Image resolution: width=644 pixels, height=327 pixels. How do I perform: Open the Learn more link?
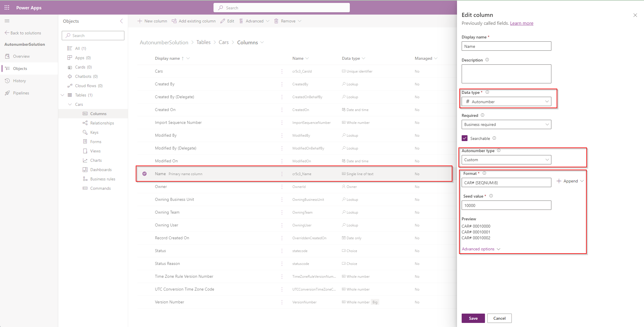pyautogui.click(x=522, y=23)
